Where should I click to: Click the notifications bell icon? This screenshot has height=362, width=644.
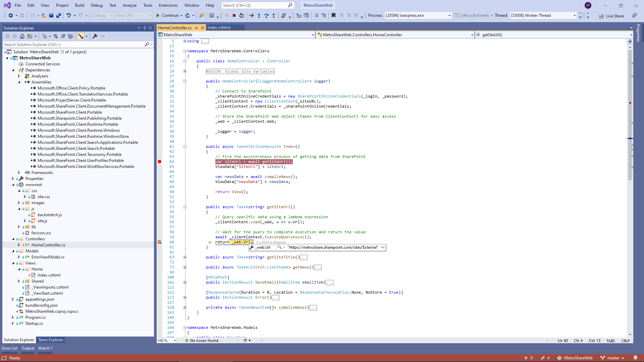tap(635, 358)
